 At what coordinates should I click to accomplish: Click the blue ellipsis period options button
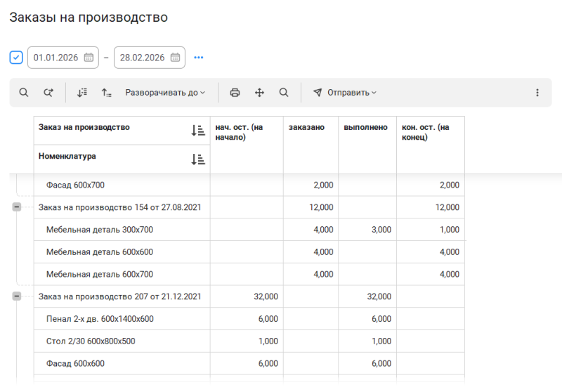point(199,58)
